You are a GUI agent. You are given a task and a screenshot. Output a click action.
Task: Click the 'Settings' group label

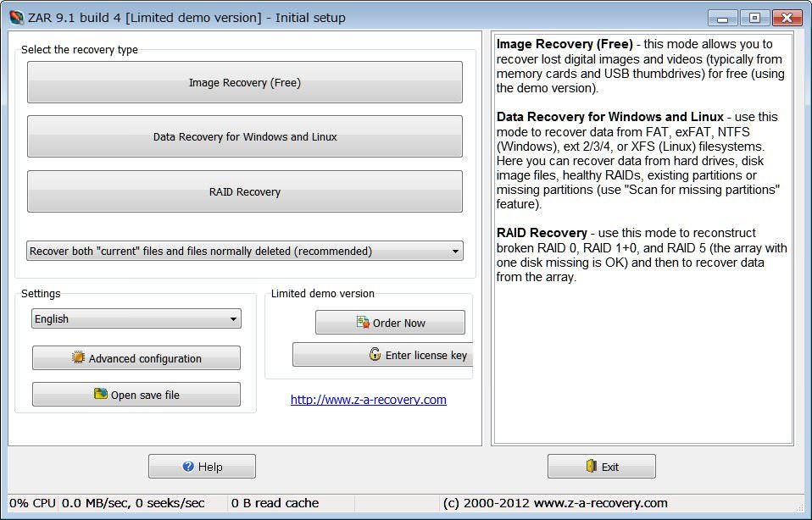[x=41, y=293]
